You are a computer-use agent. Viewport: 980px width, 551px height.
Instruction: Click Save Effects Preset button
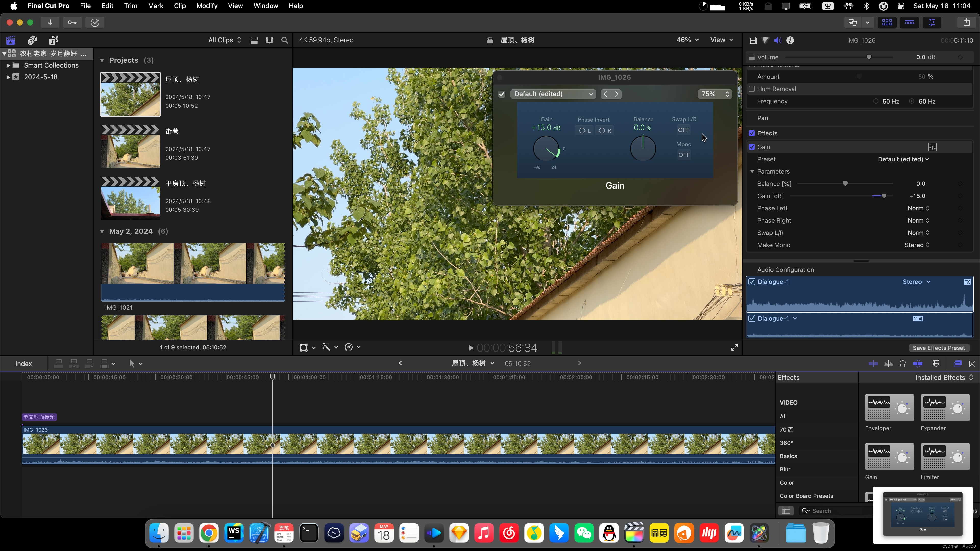pos(939,348)
